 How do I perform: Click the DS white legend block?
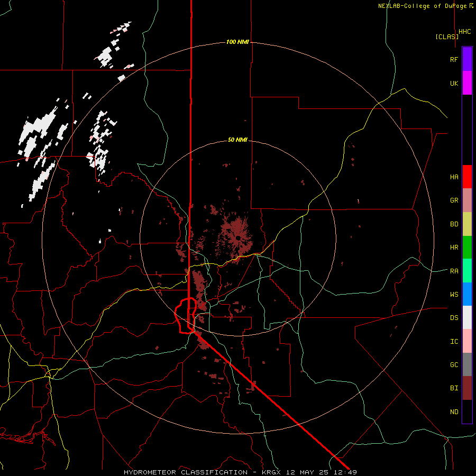click(x=467, y=317)
